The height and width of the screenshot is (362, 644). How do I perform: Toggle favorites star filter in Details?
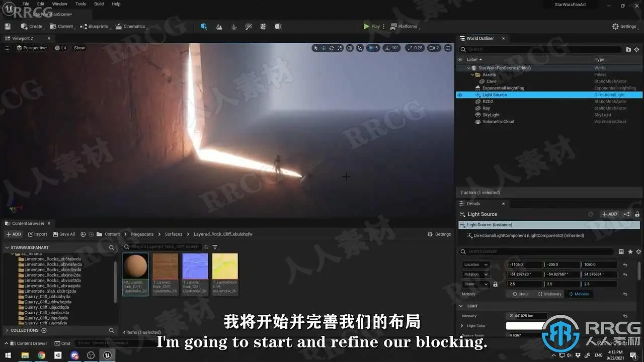630,251
